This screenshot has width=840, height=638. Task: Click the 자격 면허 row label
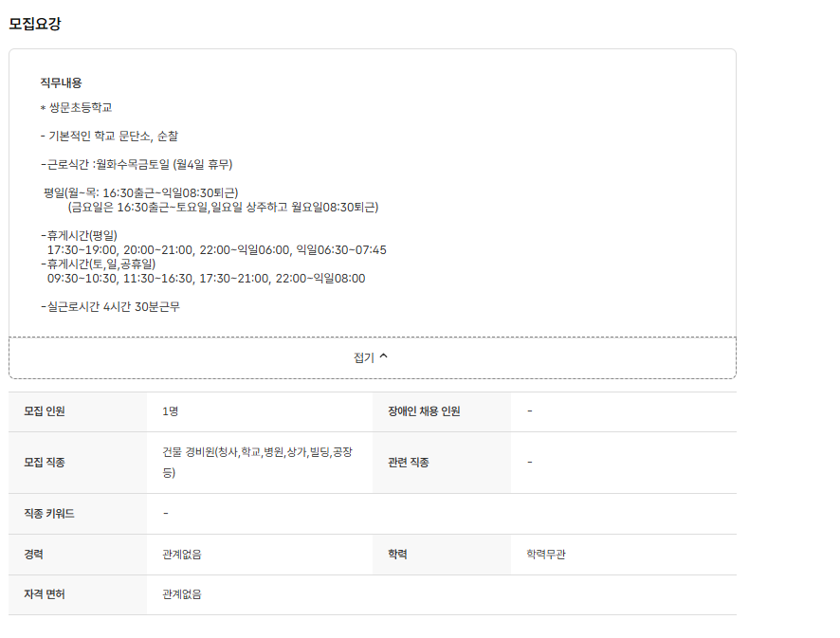pos(45,594)
